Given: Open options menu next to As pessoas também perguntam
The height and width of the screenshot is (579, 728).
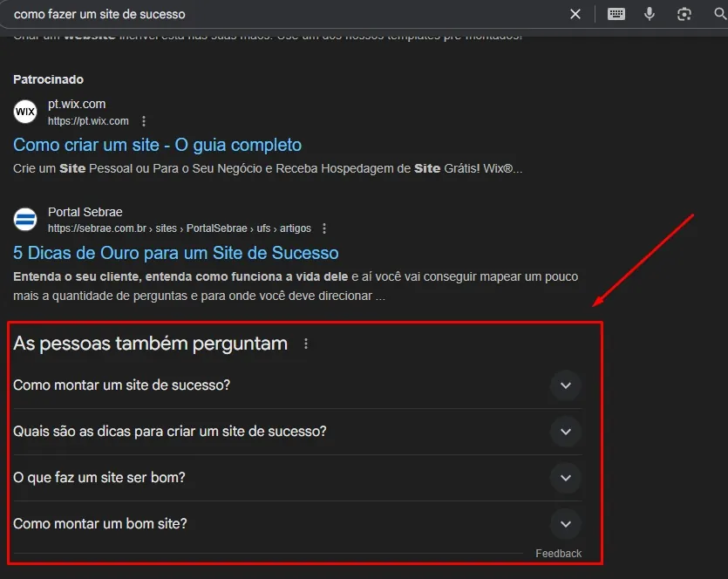Looking at the screenshot, I should [x=305, y=344].
